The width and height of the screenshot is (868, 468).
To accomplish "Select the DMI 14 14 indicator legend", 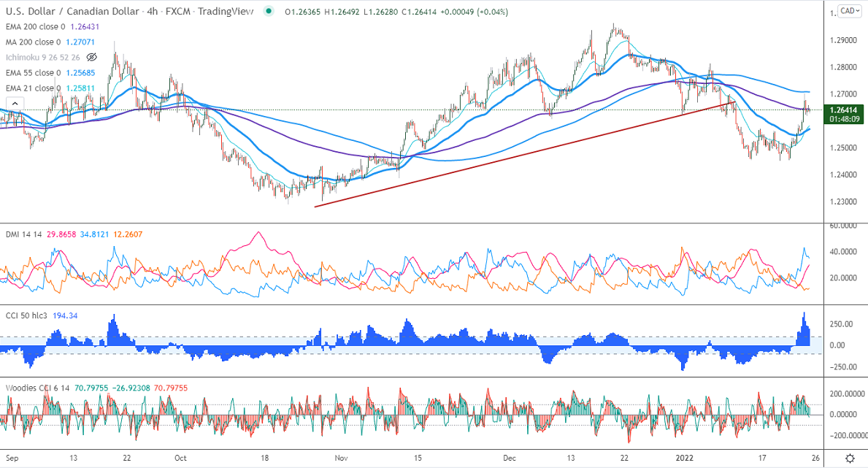I will (24, 234).
